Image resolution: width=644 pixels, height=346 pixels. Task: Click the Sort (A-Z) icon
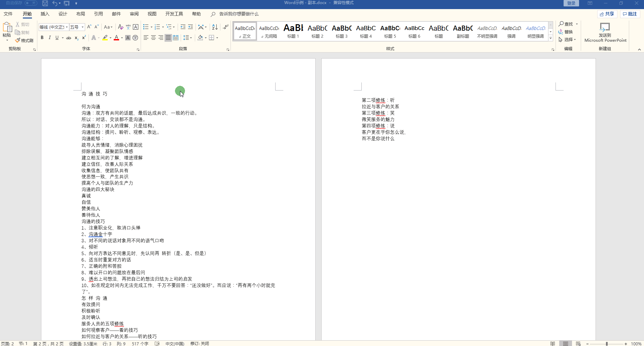[x=215, y=27]
